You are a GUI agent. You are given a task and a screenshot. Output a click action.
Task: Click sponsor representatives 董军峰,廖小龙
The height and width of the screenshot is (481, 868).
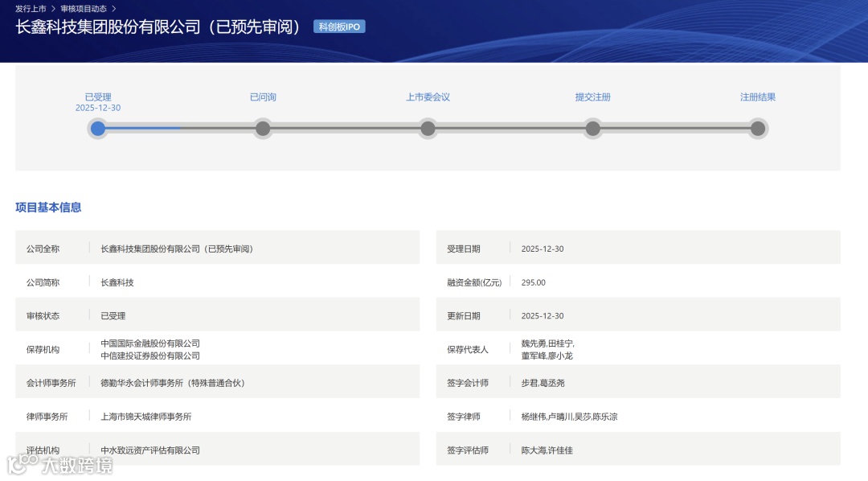pos(547,356)
